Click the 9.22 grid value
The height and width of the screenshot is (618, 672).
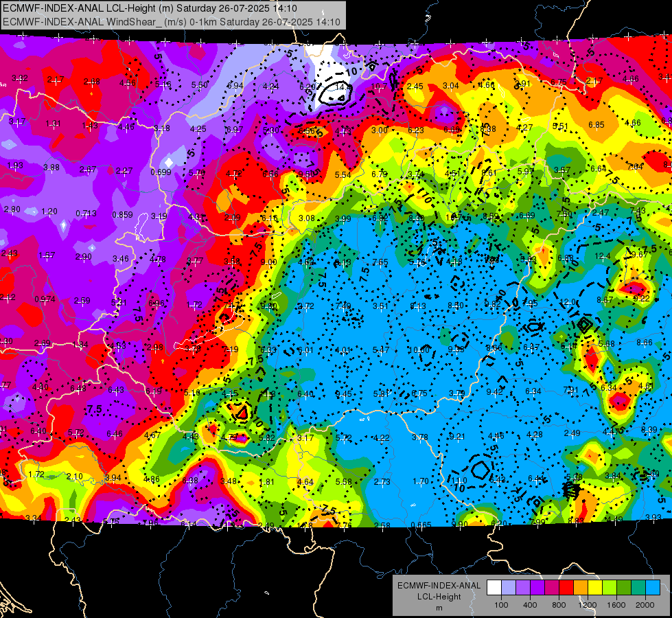(641, 299)
